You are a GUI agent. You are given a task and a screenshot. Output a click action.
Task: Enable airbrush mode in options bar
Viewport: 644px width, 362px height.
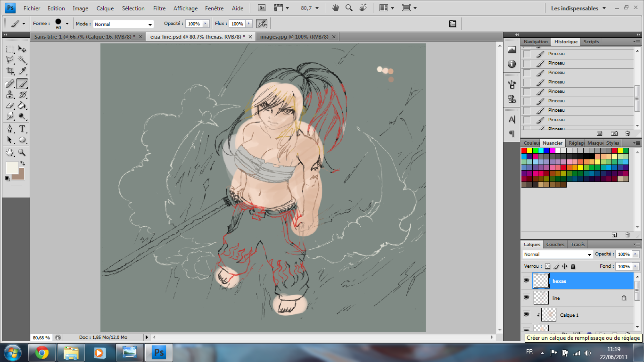click(262, 24)
